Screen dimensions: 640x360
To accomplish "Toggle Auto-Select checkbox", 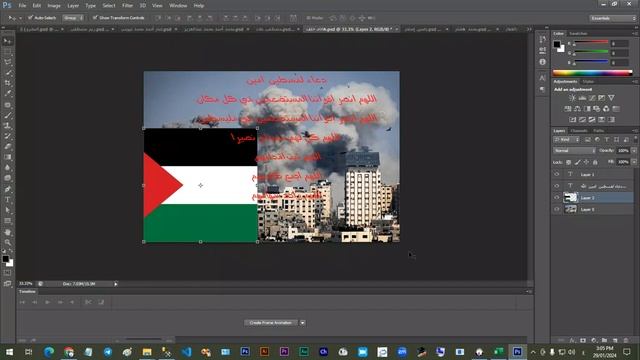I will coord(31,18).
